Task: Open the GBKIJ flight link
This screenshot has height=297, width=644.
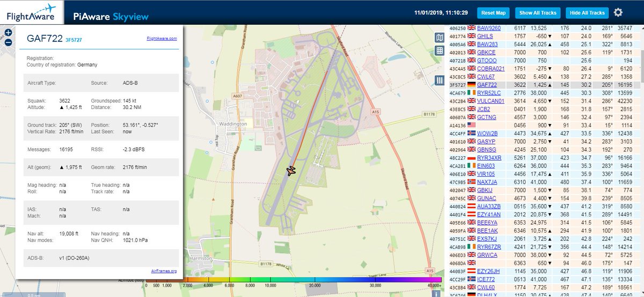Action: (486, 190)
